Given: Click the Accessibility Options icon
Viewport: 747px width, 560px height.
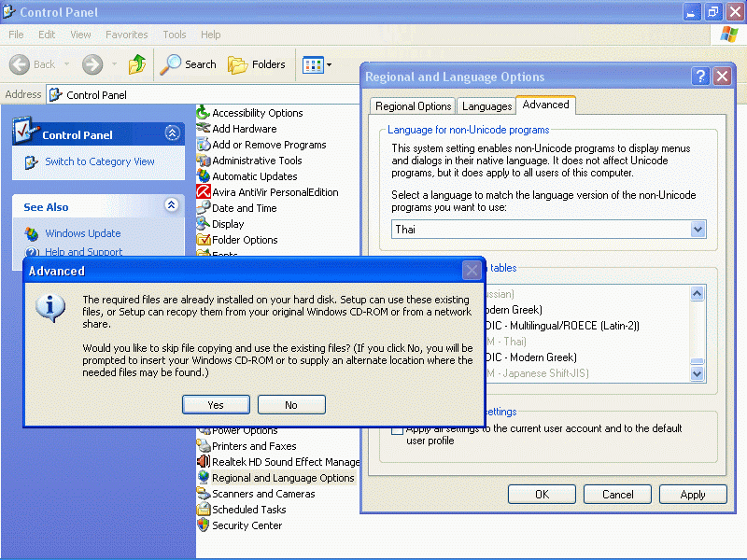Looking at the screenshot, I should tap(204, 113).
